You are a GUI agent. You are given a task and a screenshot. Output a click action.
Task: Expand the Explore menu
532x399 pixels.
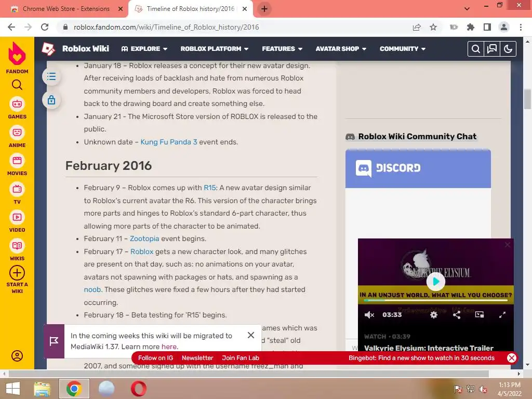click(x=144, y=49)
